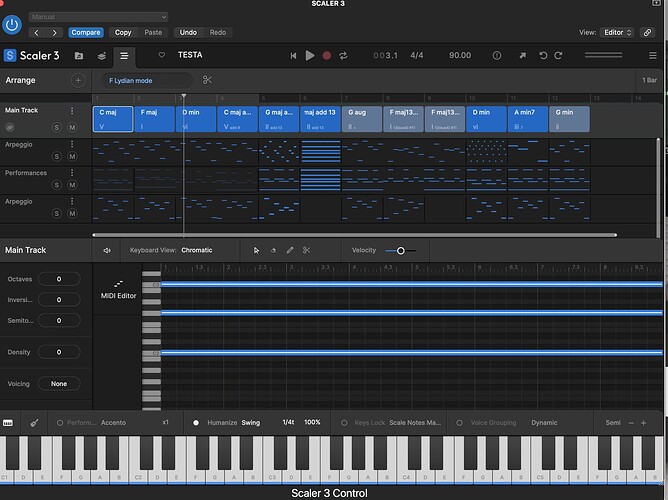Image resolution: width=668 pixels, height=500 pixels.
Task: Click the Scaler redo arrow icon
Action: (558, 55)
